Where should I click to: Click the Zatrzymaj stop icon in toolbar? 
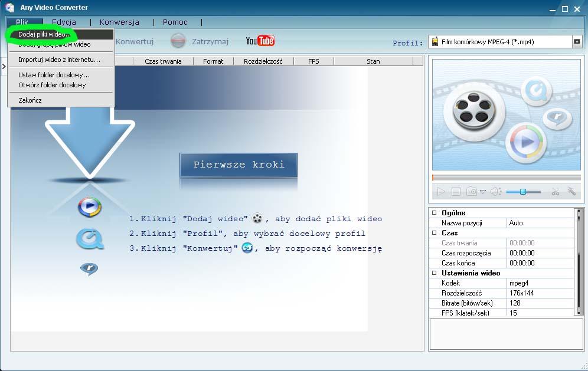point(178,41)
